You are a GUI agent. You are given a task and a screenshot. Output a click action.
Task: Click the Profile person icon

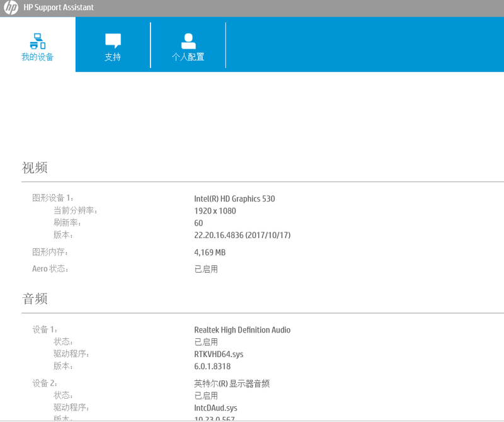188,41
